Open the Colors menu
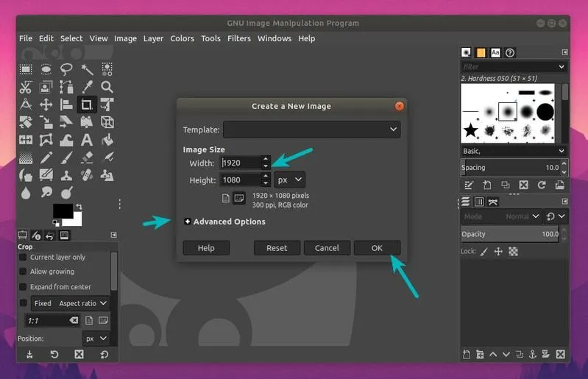The height and width of the screenshot is (379, 588). pyautogui.click(x=183, y=38)
